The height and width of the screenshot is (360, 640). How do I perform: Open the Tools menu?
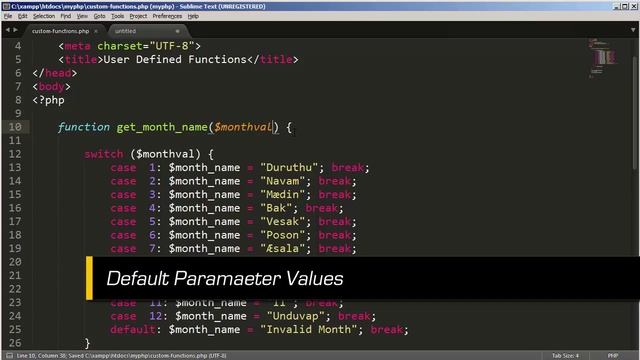click(117, 16)
